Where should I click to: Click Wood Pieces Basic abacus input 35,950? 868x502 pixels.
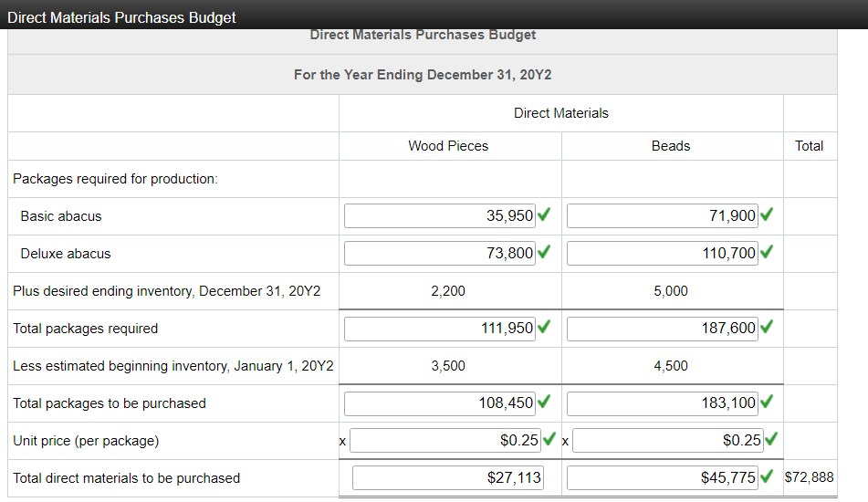(x=440, y=215)
